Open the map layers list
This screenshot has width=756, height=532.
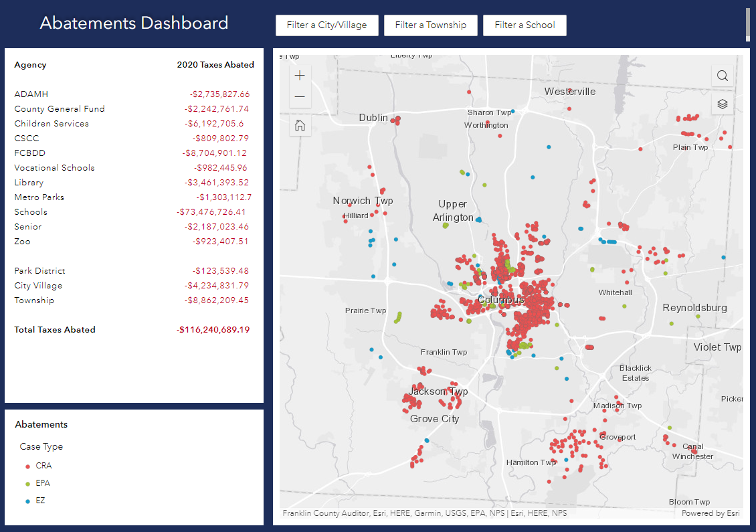[x=723, y=104]
